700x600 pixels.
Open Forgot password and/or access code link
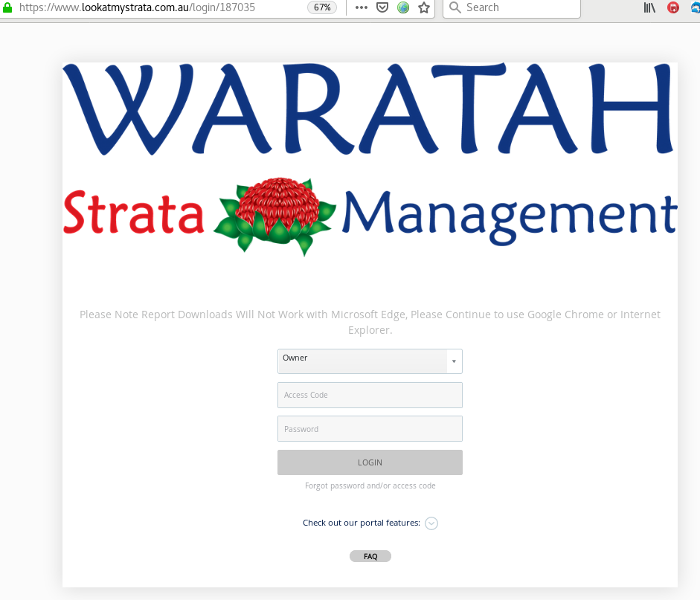[x=370, y=486]
